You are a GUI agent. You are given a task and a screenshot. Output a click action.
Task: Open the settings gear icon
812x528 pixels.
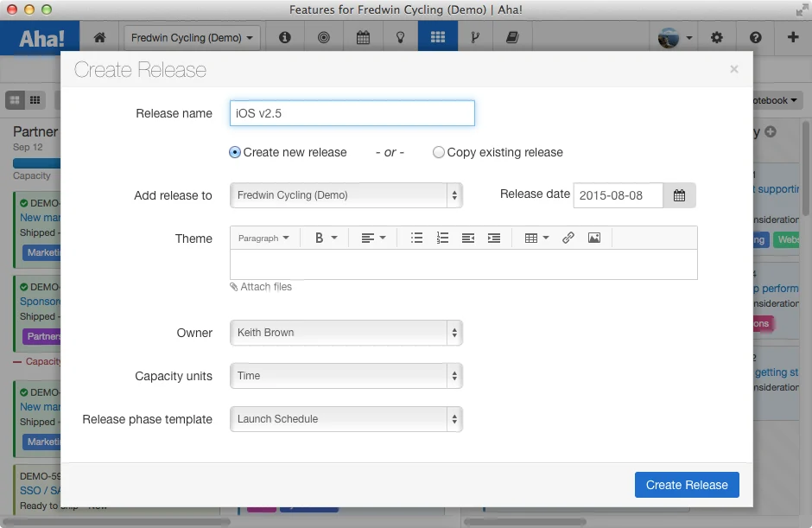pos(717,37)
